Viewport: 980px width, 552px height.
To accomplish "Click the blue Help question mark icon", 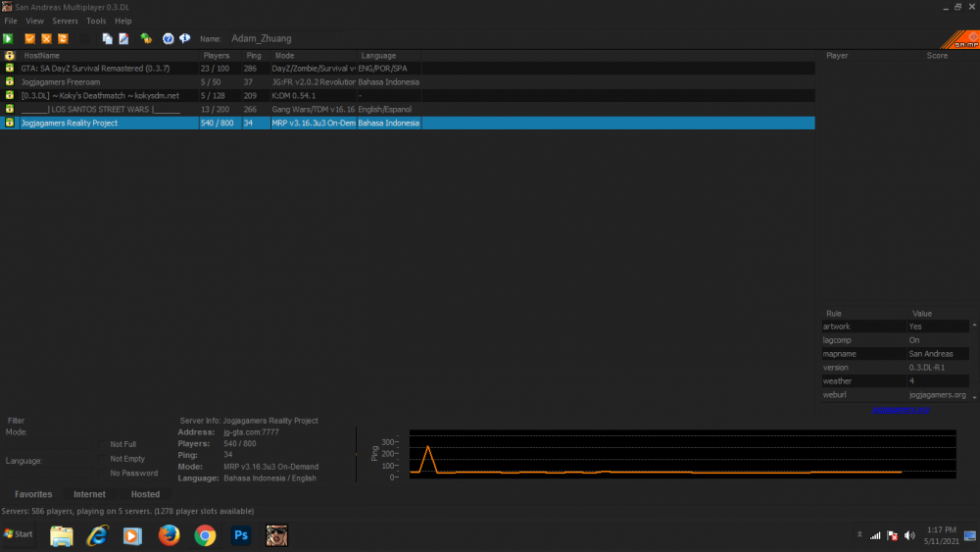I will [x=169, y=39].
